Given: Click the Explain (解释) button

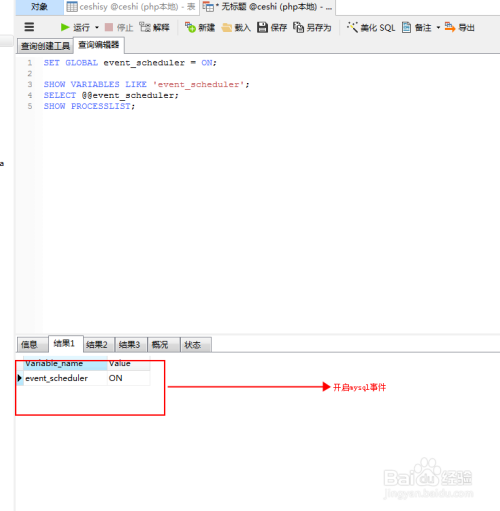Looking at the screenshot, I should coord(154,27).
